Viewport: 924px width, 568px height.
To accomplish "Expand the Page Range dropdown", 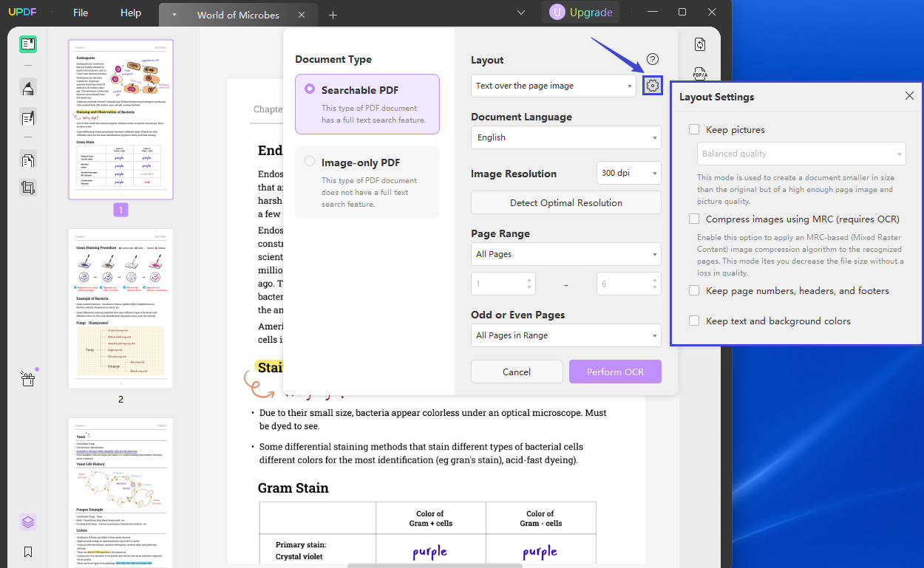I will (x=565, y=253).
